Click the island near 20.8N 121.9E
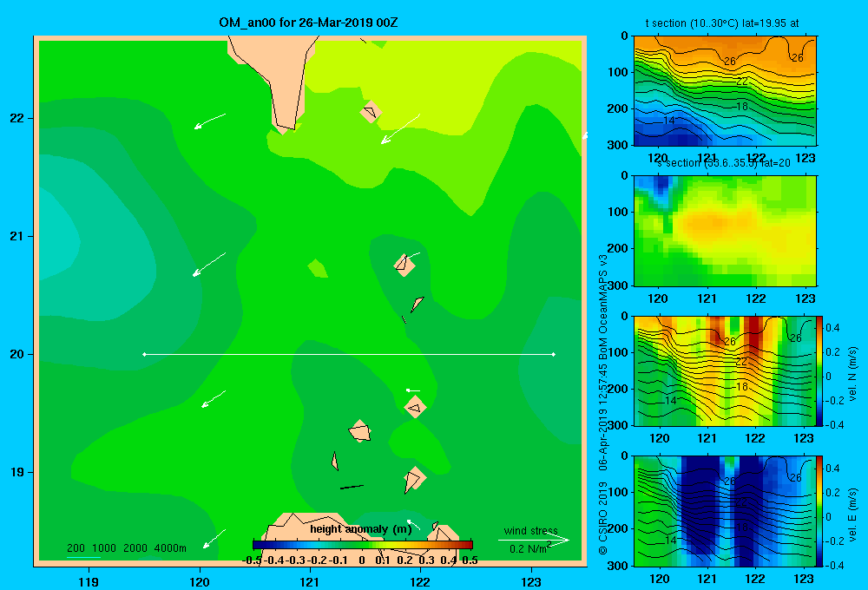 click(x=404, y=265)
